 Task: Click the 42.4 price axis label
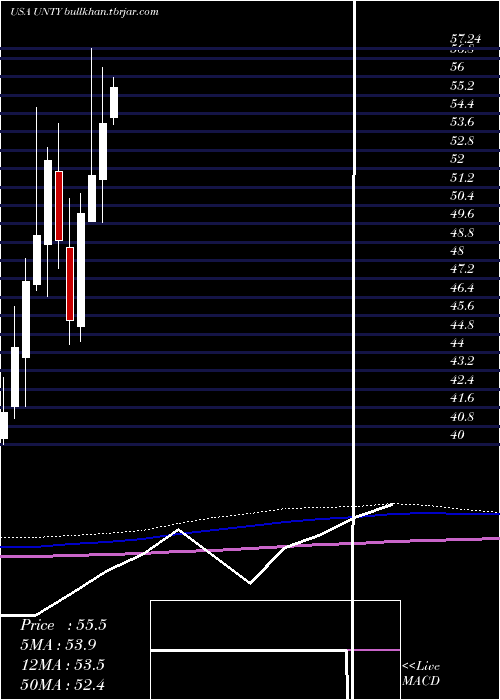(x=462, y=380)
